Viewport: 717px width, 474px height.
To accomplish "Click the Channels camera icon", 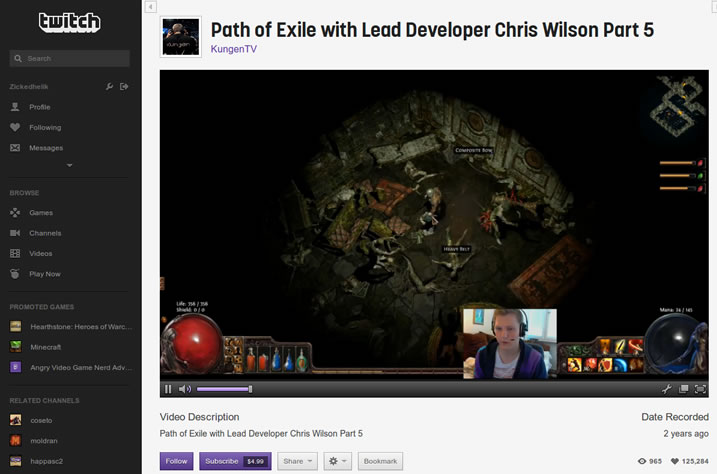I will pyautogui.click(x=15, y=233).
